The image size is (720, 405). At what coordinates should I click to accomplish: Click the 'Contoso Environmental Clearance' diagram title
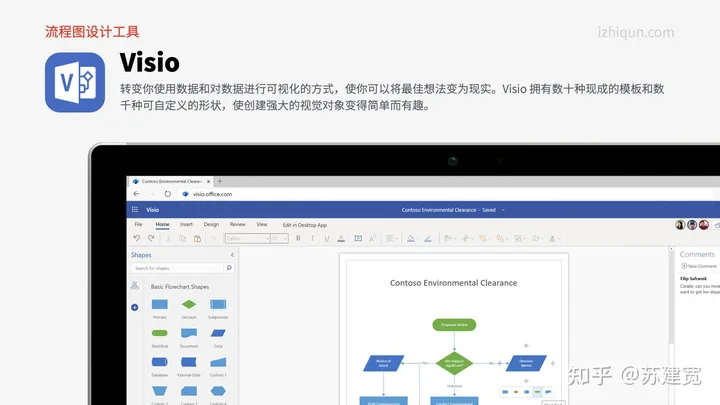(x=454, y=283)
